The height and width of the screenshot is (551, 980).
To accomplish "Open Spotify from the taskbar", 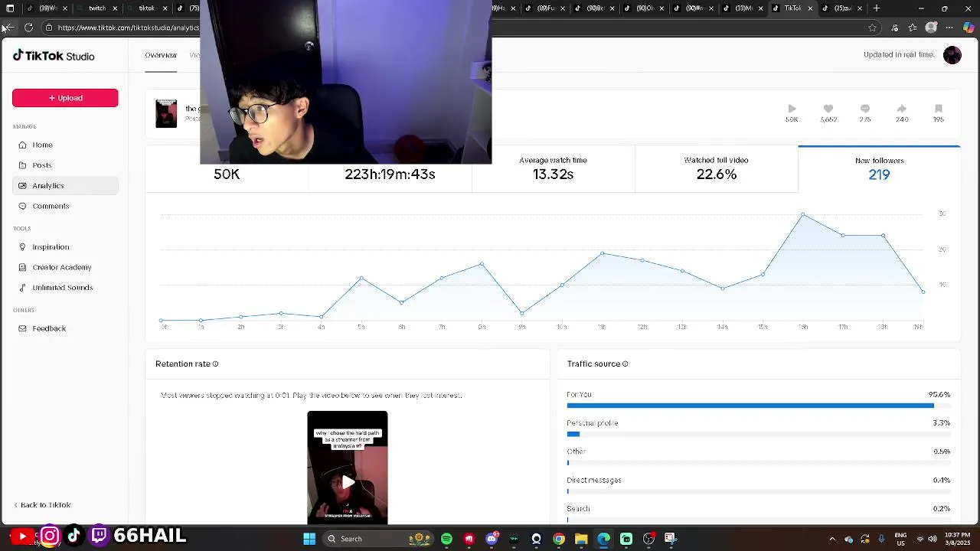I will click(446, 539).
